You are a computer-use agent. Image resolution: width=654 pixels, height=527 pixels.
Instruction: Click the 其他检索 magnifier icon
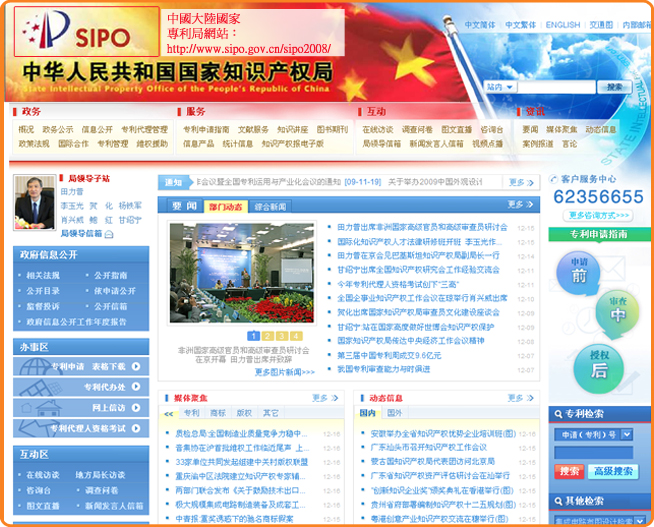[558, 501]
